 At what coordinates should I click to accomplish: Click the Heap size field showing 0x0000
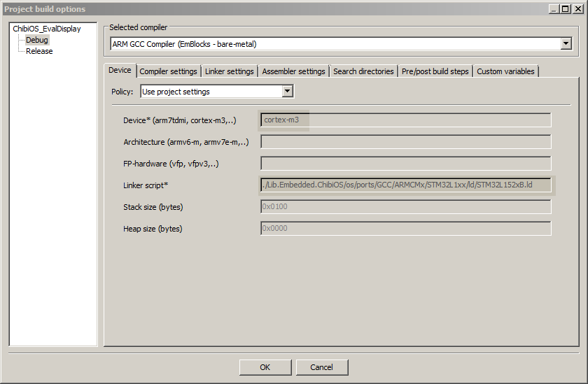point(406,228)
